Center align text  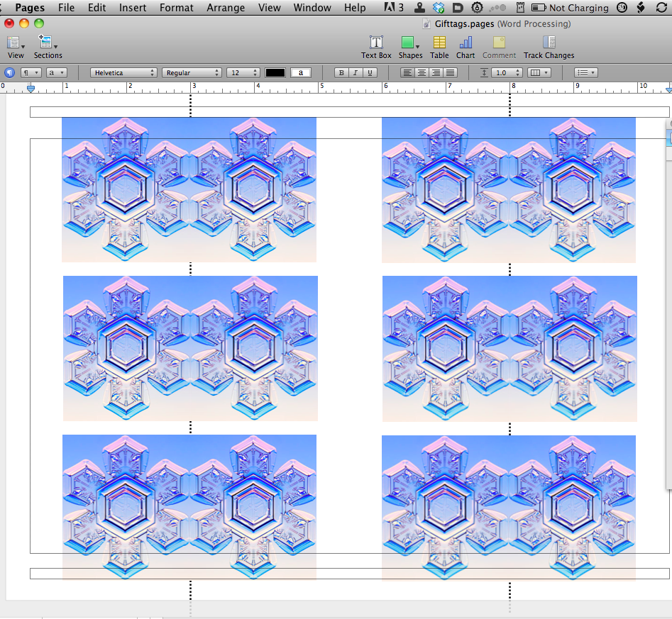[x=422, y=73]
